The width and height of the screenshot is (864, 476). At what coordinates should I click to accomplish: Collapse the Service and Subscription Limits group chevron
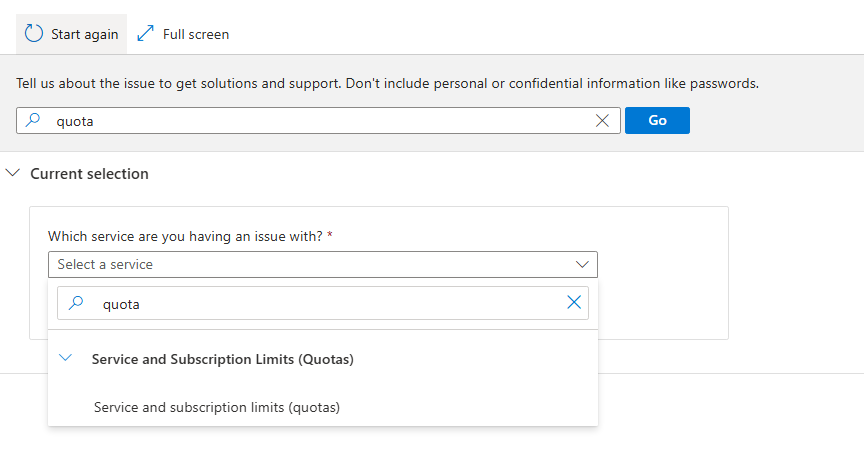pyautogui.click(x=66, y=358)
